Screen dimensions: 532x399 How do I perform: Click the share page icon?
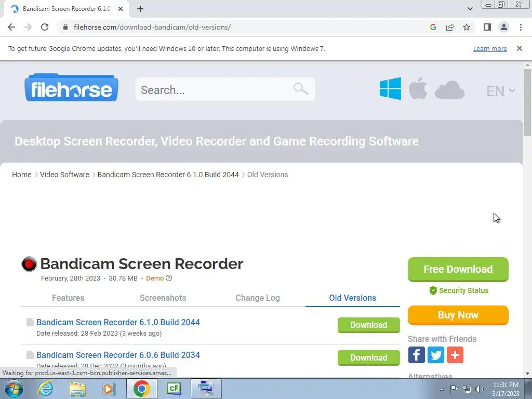(450, 27)
